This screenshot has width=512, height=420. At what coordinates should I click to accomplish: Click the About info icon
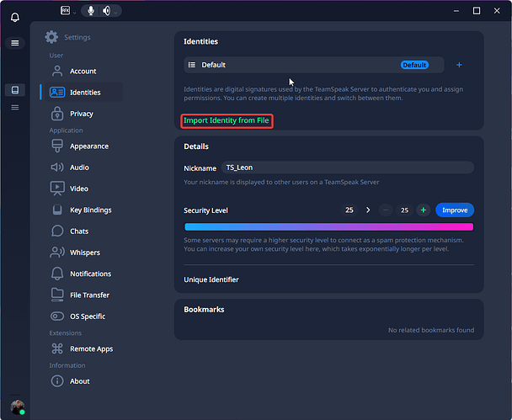tap(57, 380)
